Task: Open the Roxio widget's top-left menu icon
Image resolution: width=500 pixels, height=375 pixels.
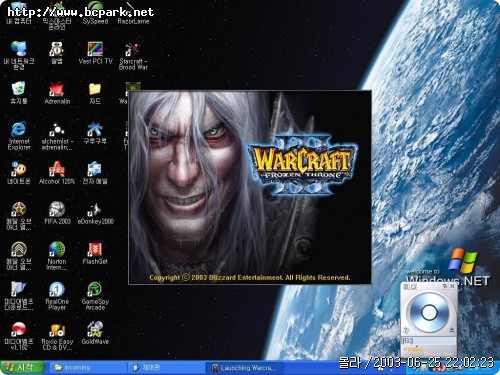Action: [406, 286]
